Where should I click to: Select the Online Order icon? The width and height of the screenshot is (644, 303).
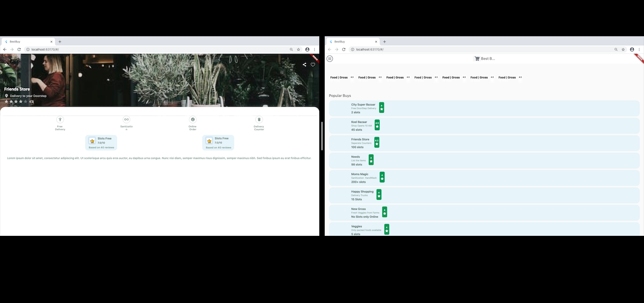click(x=193, y=119)
